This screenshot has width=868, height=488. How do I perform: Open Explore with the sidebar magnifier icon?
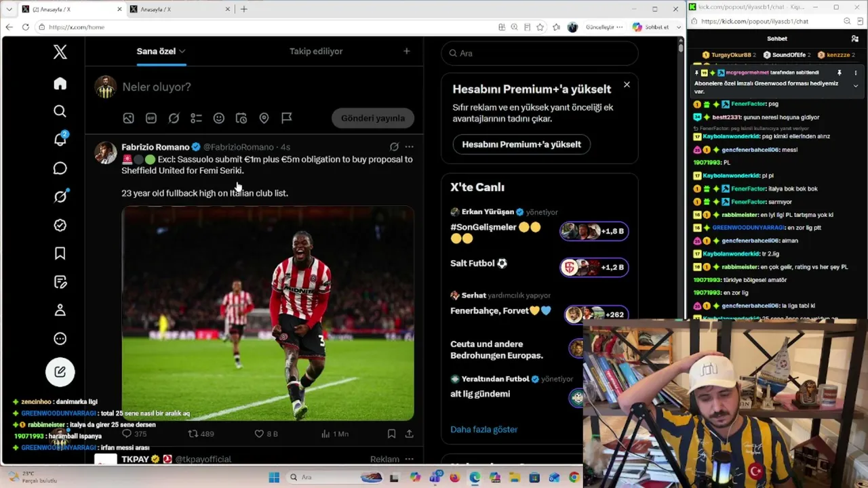(60, 111)
